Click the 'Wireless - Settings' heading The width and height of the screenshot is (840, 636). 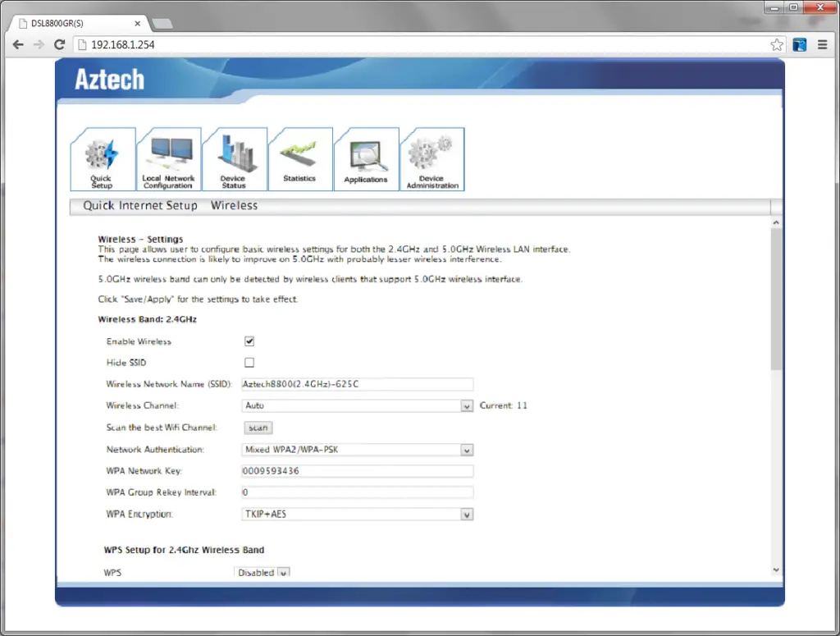(x=140, y=239)
